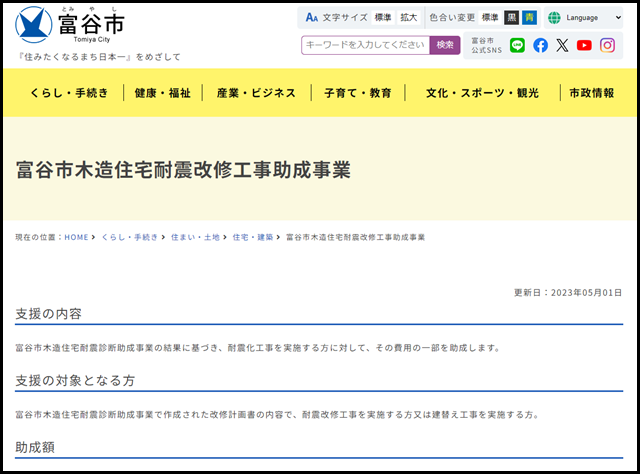Open the Instagram icon
The height and width of the screenshot is (474, 640).
coord(607,45)
